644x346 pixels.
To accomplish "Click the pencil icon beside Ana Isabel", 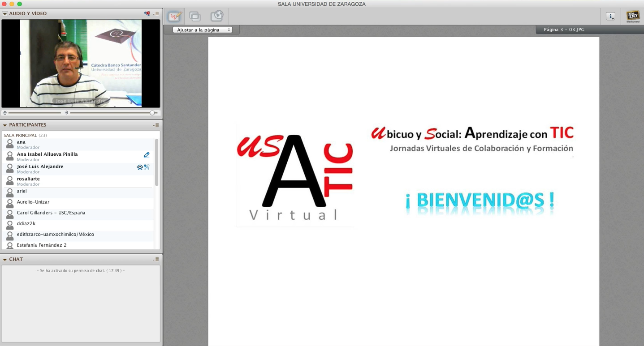I will click(147, 155).
